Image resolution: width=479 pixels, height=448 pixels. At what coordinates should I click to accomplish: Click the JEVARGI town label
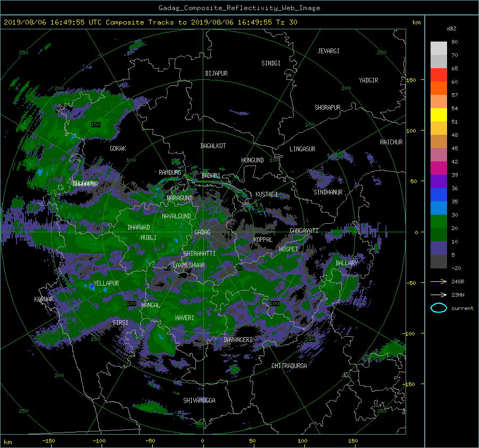point(328,51)
